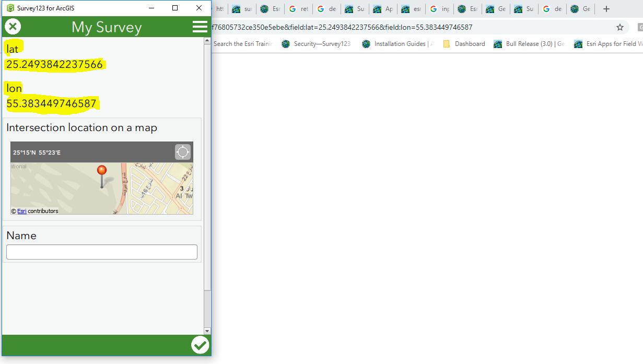Click the survey vertical scrollbar thumb
643x364 pixels.
click(207, 167)
